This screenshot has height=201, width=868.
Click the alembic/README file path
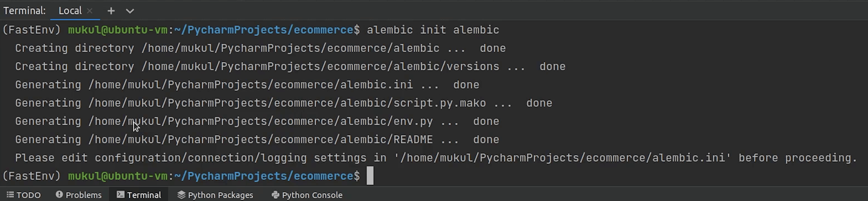click(x=261, y=140)
